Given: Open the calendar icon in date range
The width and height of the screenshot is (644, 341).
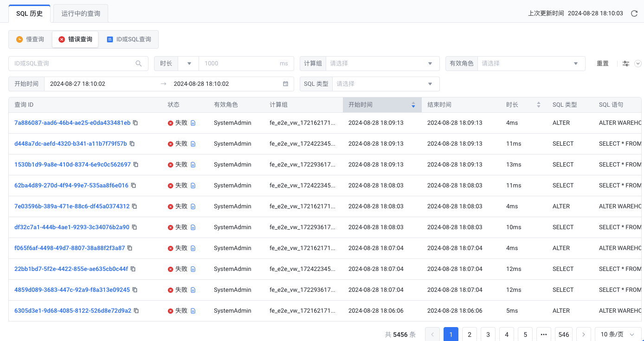Looking at the screenshot, I should click(285, 84).
